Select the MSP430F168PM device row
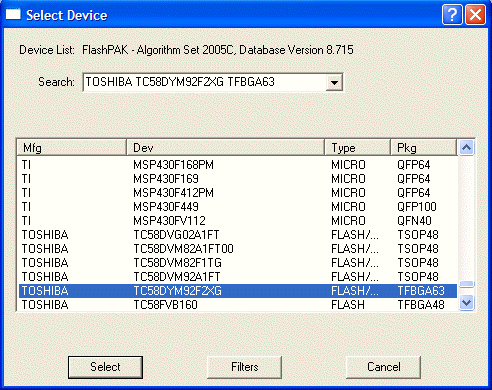Viewport: 492px width, 390px height. [x=238, y=165]
